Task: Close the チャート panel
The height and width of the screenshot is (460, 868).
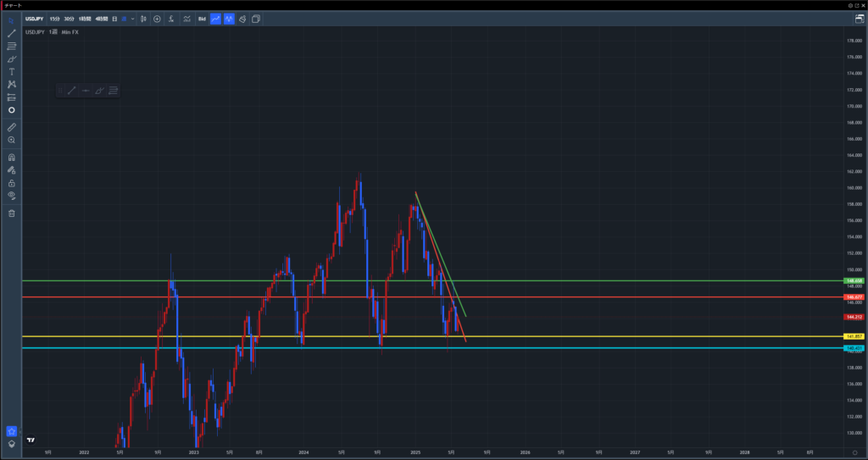Action: 863,5
